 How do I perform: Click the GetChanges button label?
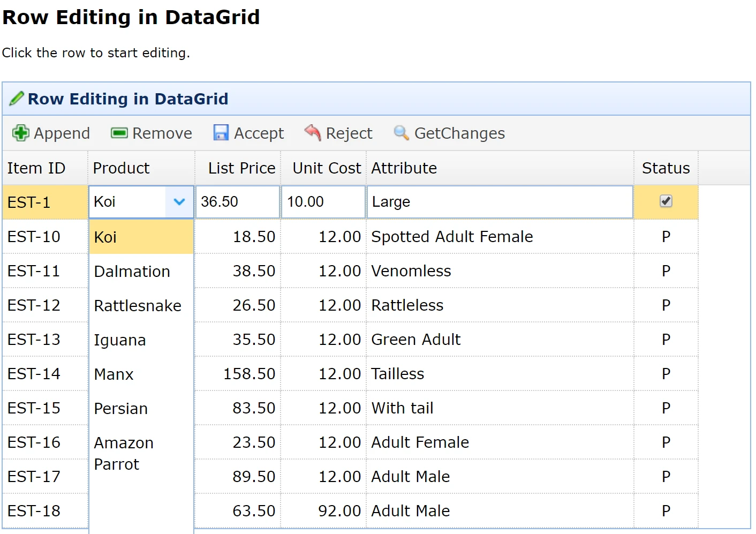point(460,133)
